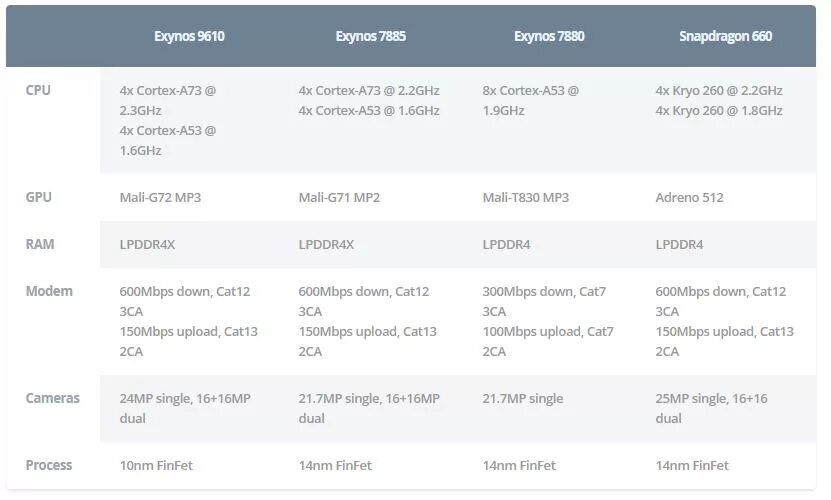Click the 4x Kryo 260 CPU cell
831x500 pixels.
pyautogui.click(x=719, y=100)
